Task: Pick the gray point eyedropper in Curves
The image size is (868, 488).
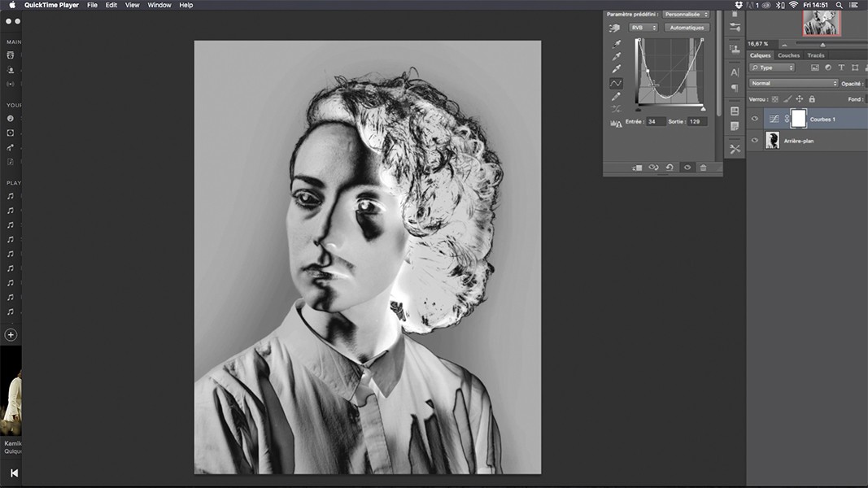Action: coord(616,56)
